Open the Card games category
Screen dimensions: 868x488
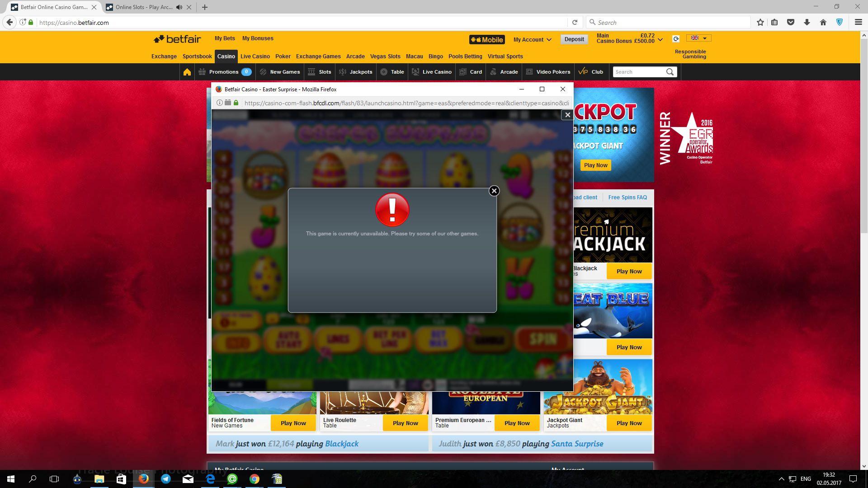click(x=471, y=72)
